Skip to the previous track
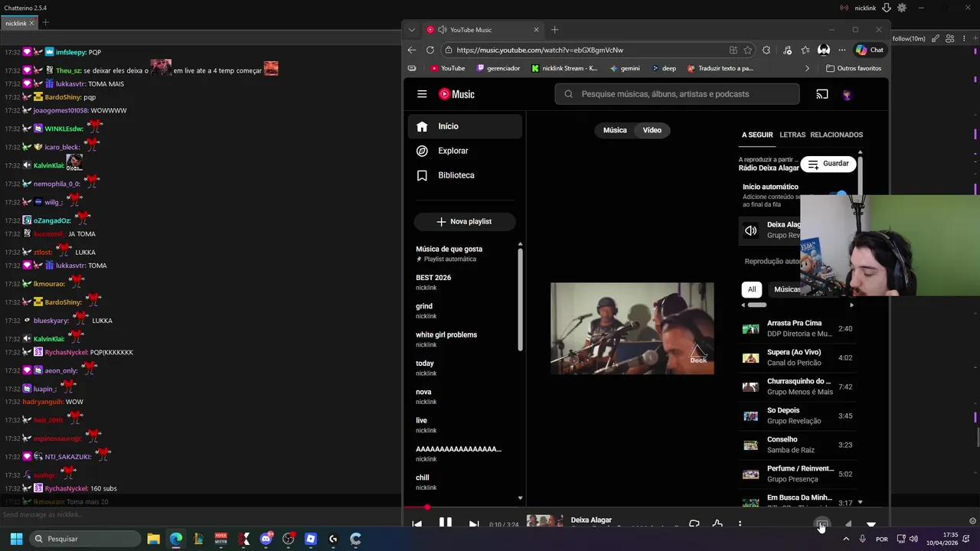Screen dimensions: 980x551 click(x=416, y=524)
